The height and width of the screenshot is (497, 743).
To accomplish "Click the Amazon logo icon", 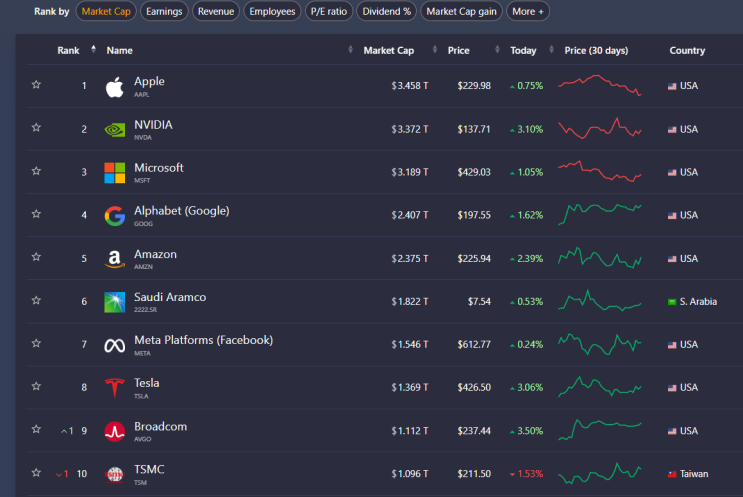I will 114,259.
